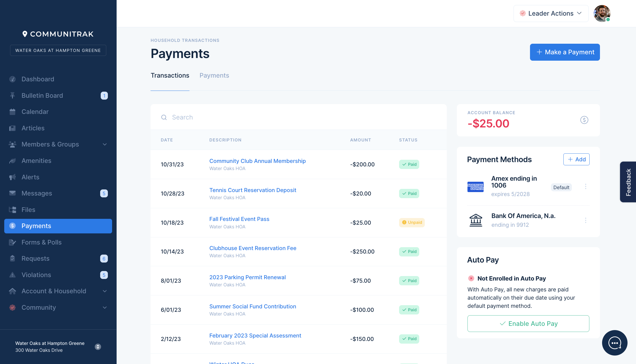Select the Transactions tab
This screenshot has height=364, width=636.
tap(170, 76)
